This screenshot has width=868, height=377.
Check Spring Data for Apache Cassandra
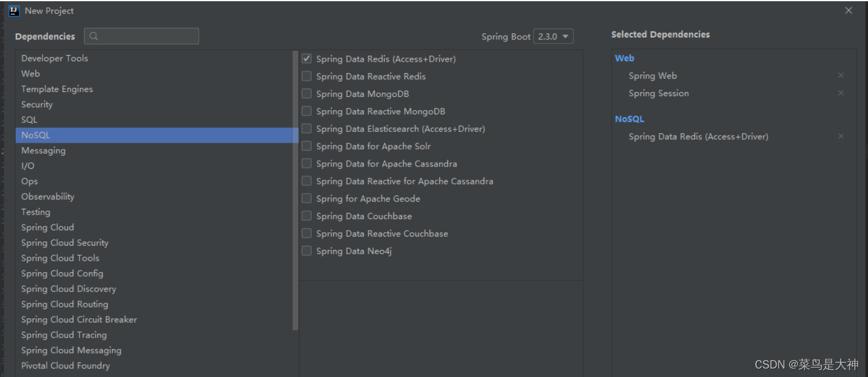click(306, 163)
